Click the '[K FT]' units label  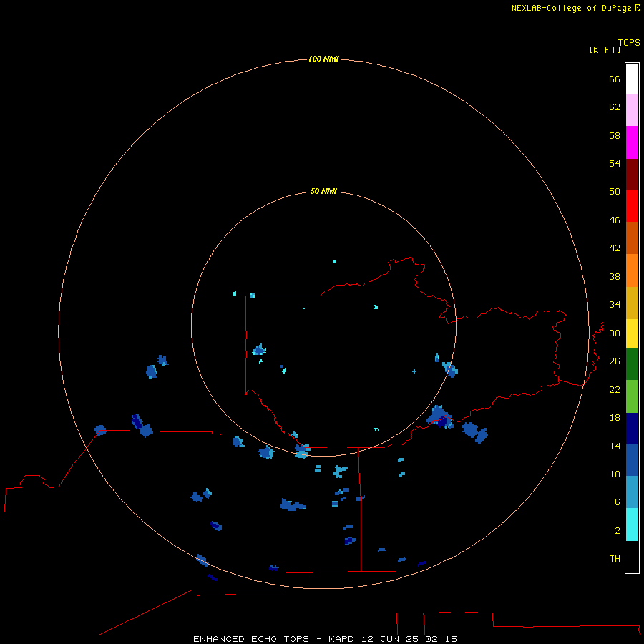[x=605, y=49]
